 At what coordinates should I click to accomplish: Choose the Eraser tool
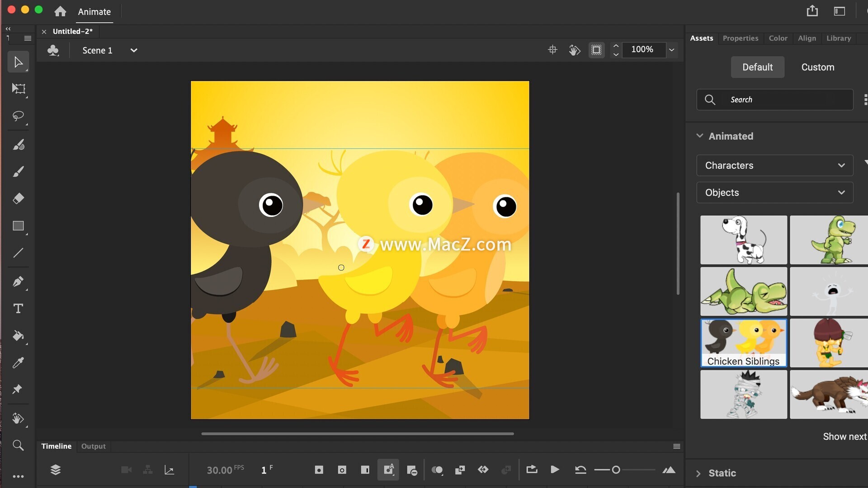click(18, 198)
